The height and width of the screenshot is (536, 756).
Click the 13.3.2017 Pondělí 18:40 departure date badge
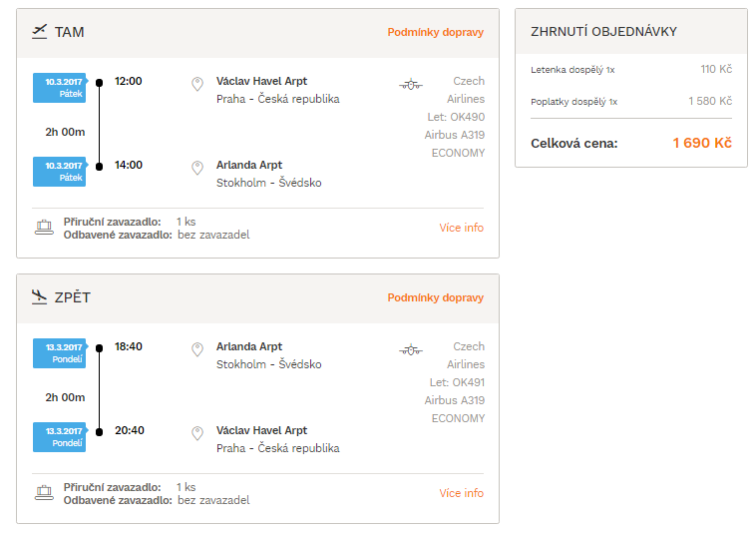tap(60, 353)
